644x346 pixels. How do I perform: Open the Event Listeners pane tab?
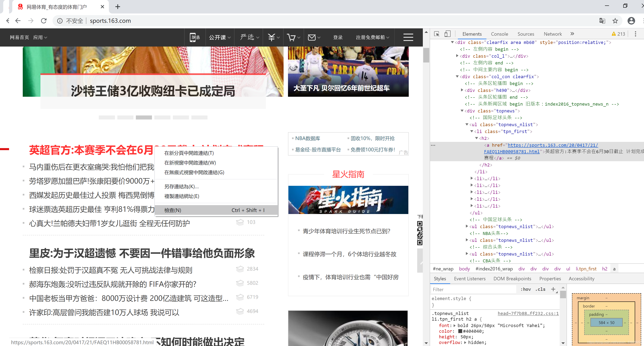470,278
